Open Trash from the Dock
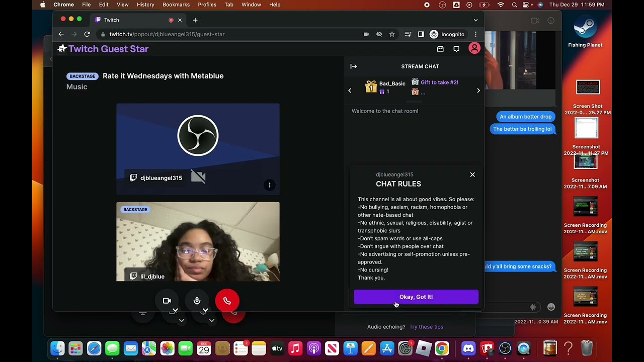Viewport: 644px width, 362px height. point(587,348)
